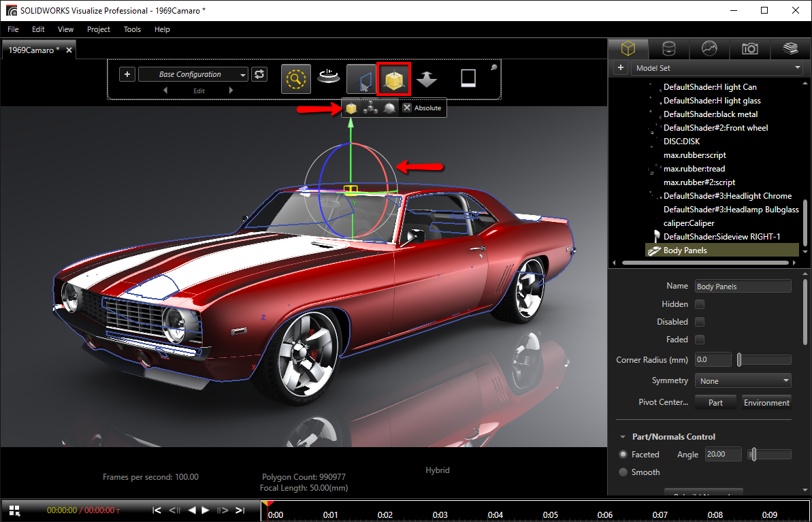
Task: Set pivot center to Part
Action: (715, 402)
